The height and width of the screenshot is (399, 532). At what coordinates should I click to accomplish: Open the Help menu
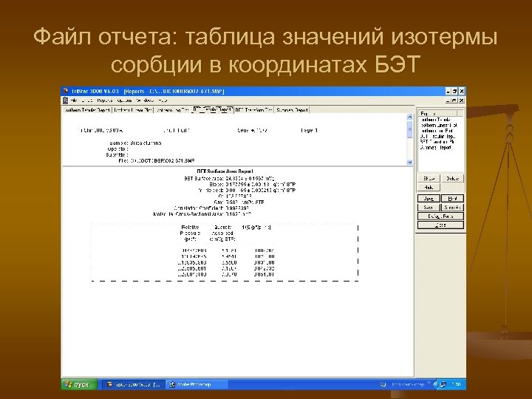click(x=163, y=100)
